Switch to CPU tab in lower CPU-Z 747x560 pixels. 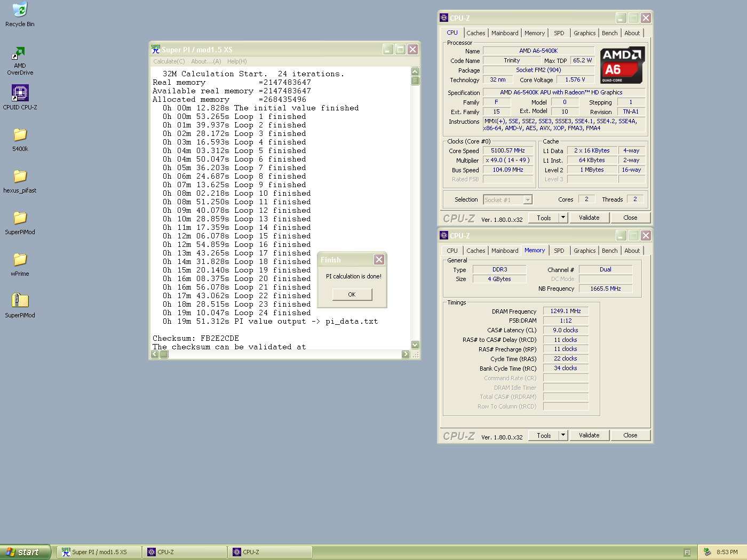pyautogui.click(x=452, y=251)
